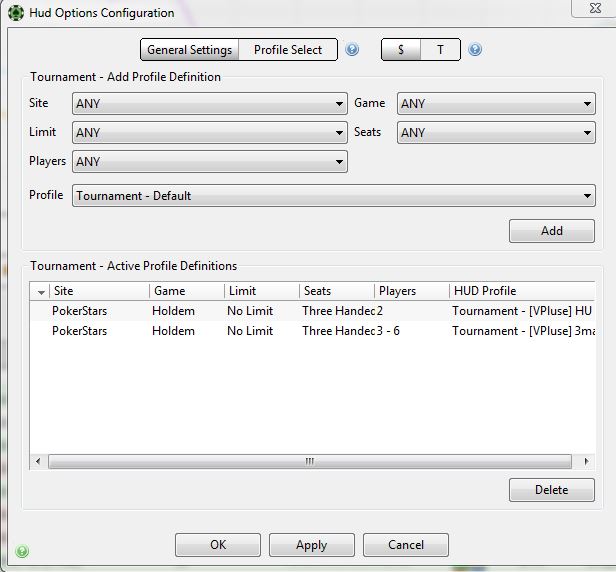Select the row with Tournament - [VPluse] HU

[x=312, y=311]
